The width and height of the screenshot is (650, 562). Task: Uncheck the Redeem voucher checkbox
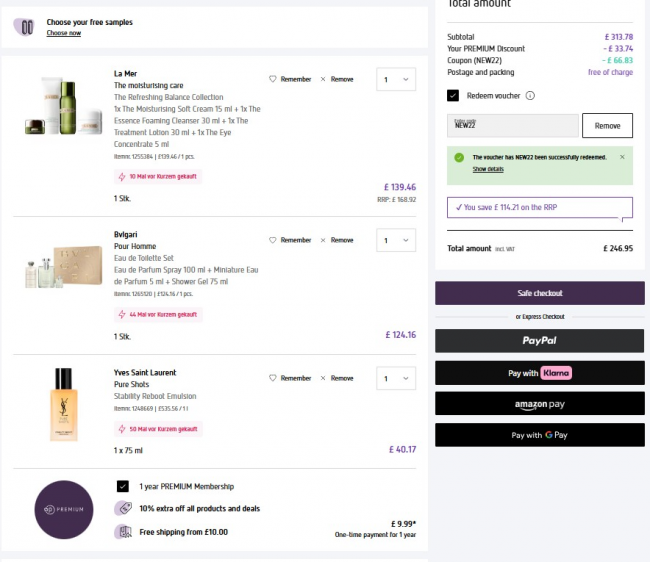point(453,96)
